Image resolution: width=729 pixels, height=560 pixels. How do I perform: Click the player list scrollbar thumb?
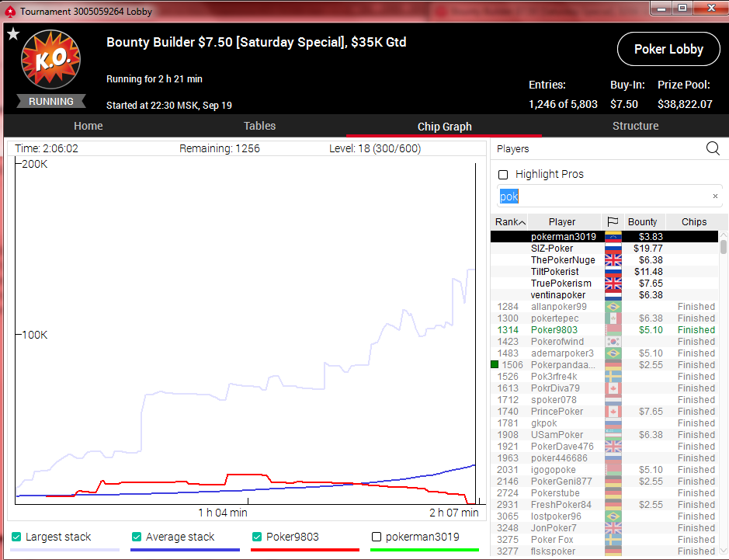723,246
